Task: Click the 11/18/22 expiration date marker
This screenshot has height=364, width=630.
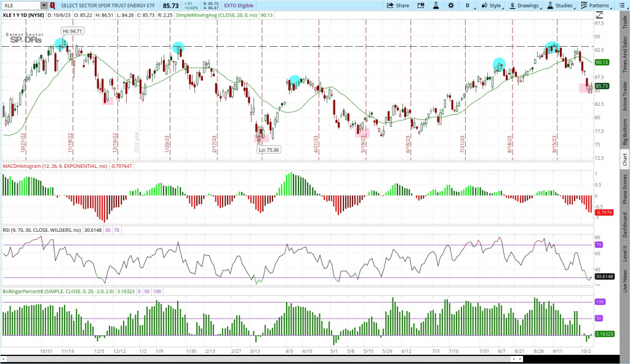Action: [70, 143]
